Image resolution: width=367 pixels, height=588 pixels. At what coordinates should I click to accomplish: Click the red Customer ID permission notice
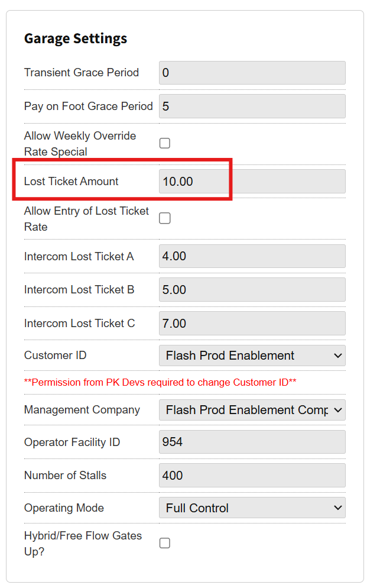160,382
